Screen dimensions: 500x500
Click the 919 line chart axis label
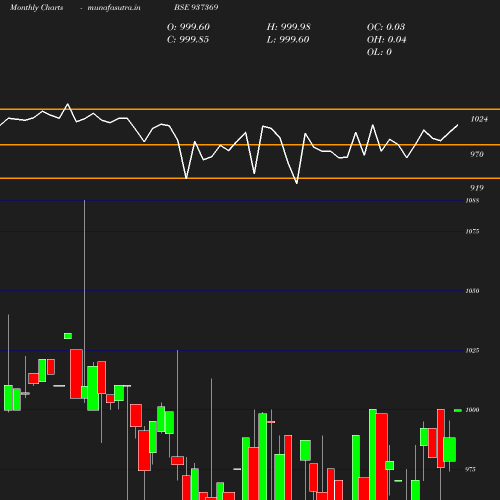477,188
